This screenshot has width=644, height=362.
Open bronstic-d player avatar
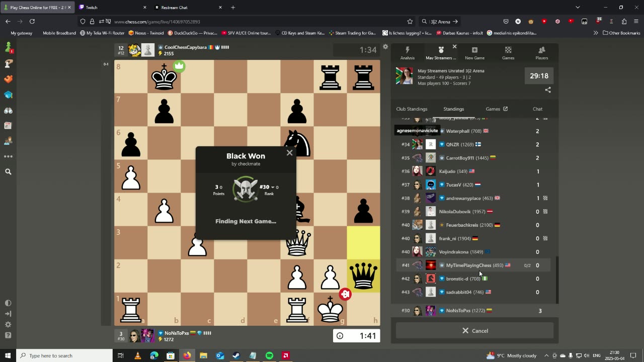(431, 279)
